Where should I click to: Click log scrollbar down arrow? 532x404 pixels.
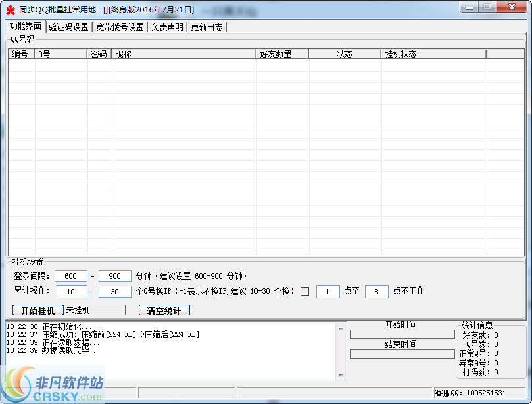pos(341,376)
